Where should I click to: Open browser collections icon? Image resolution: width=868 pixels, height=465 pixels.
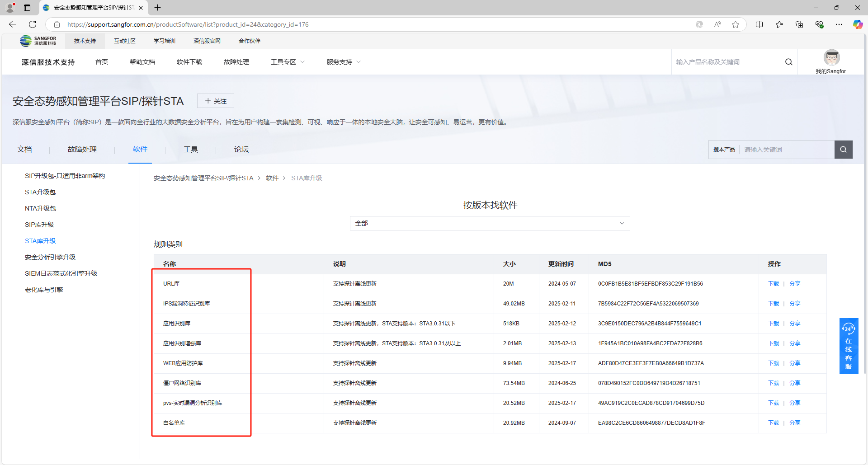(799, 24)
